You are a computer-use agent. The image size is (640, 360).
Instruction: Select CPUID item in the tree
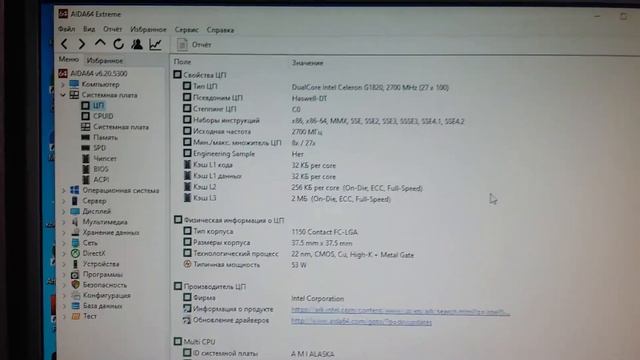103,116
